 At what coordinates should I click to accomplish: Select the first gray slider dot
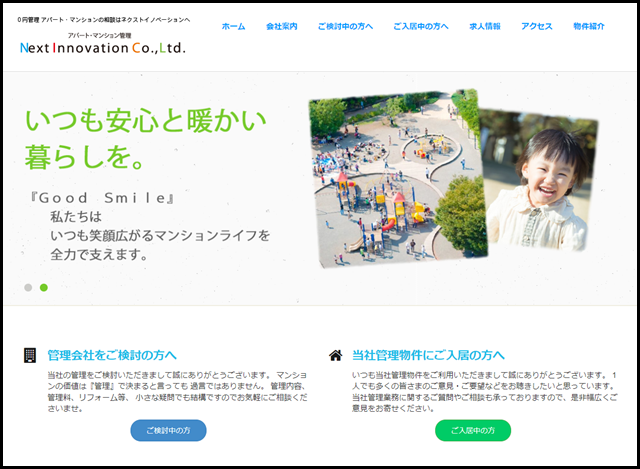(28, 287)
